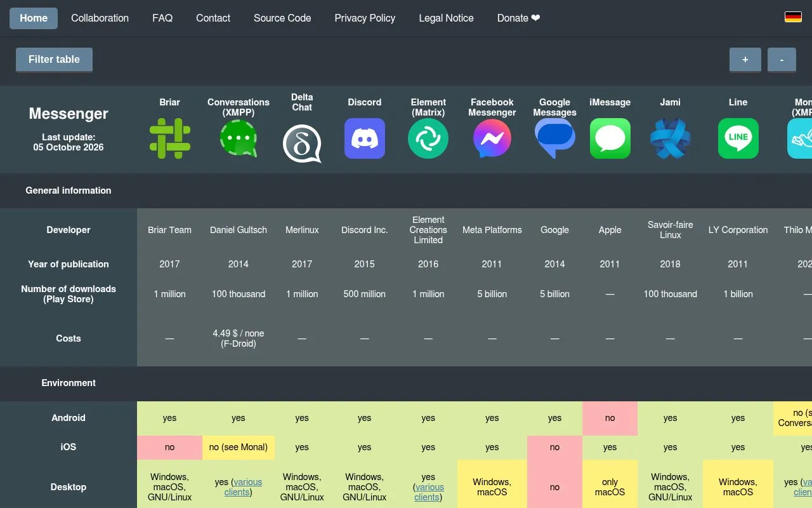Click the 'Meta Platforms' developer cell

point(492,230)
